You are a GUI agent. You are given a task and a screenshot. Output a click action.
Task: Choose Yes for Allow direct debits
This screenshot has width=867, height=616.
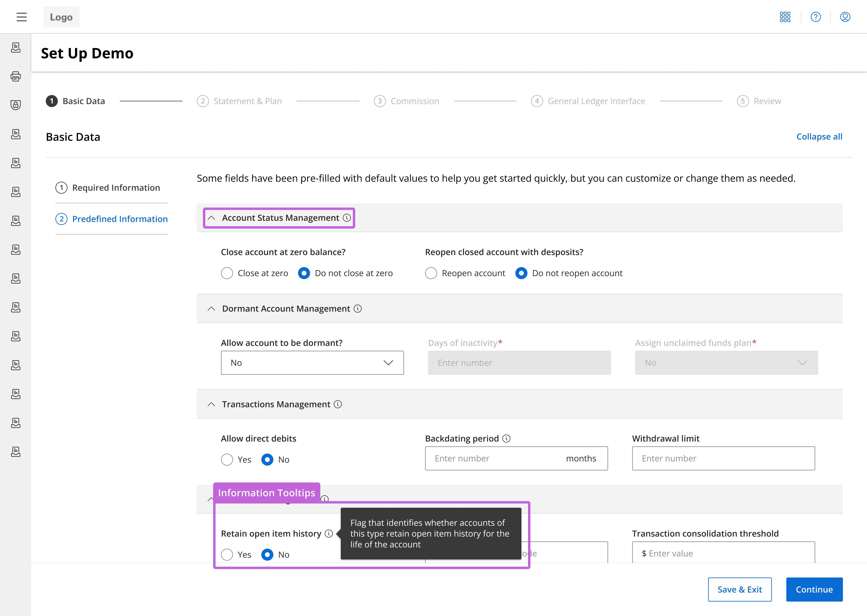pos(227,460)
